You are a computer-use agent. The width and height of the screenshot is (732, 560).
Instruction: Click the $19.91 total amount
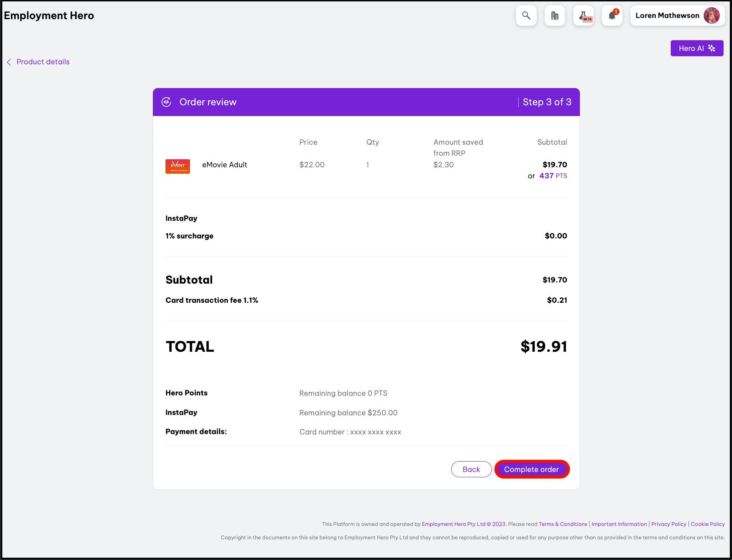click(544, 346)
